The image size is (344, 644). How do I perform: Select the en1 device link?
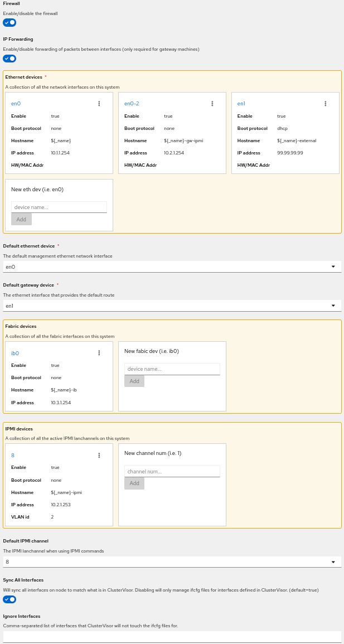[x=241, y=104]
